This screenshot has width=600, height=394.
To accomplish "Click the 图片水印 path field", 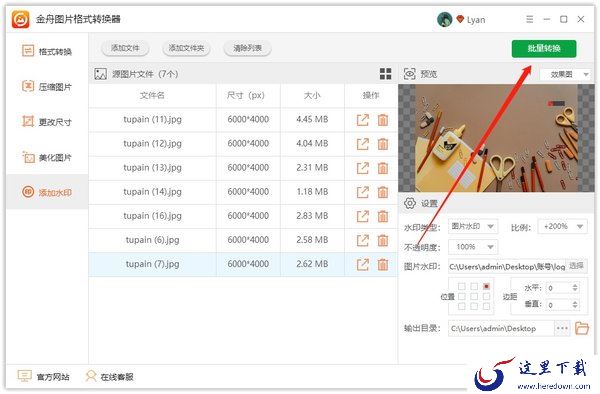I will point(507,267).
